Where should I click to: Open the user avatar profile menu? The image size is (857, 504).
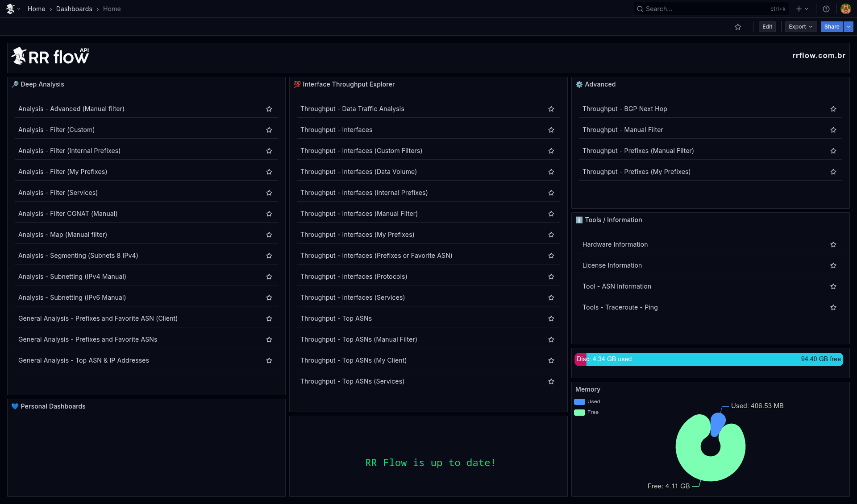click(x=845, y=9)
